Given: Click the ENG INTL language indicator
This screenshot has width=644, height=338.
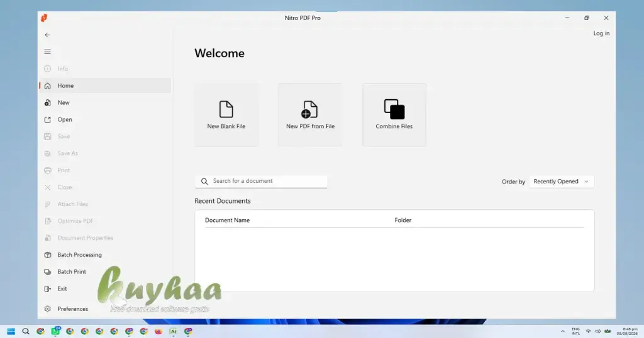Looking at the screenshot, I should click(x=576, y=332).
